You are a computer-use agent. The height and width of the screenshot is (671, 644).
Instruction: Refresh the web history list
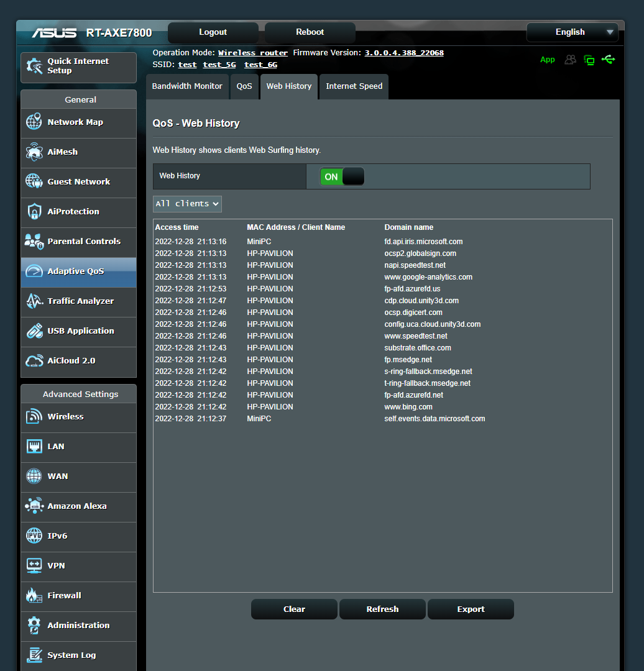click(x=382, y=609)
